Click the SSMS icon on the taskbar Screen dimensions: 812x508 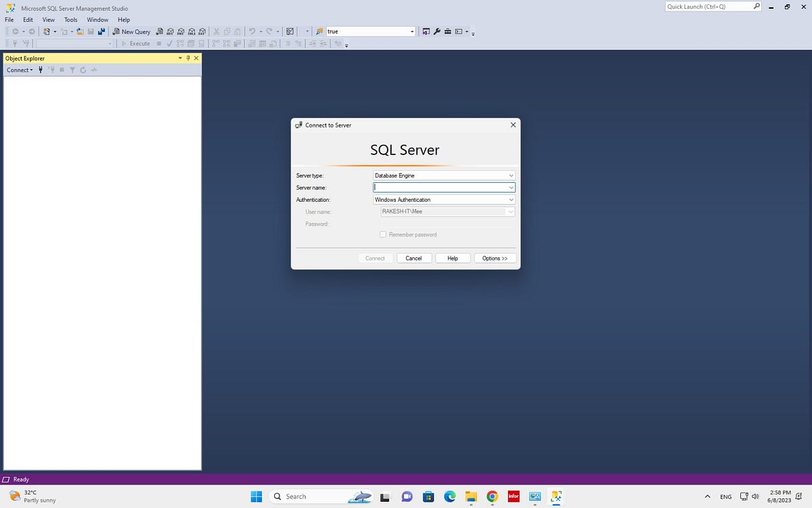tap(556, 496)
